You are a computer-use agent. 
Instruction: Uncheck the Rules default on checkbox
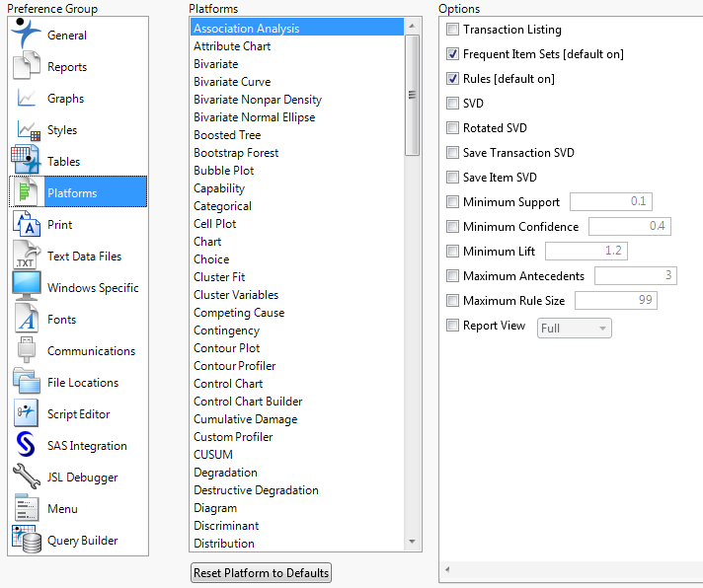click(453, 79)
